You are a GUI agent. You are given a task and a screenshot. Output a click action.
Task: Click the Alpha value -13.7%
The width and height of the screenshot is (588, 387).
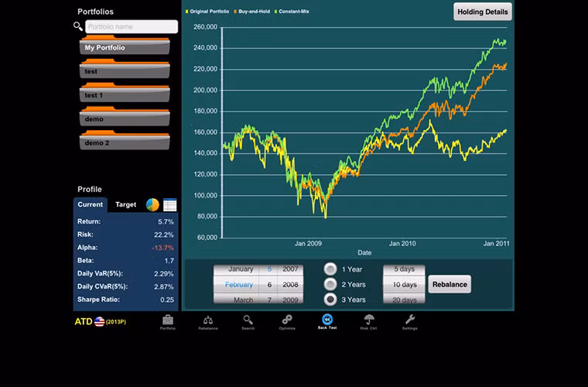(x=162, y=248)
